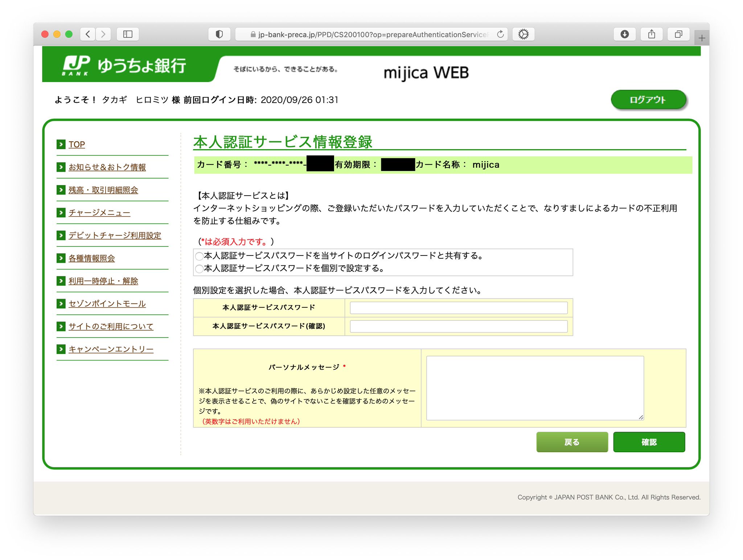This screenshot has height=560, width=743.
Task: Navigate to 残高・取引明細照会
Action: [x=103, y=190]
